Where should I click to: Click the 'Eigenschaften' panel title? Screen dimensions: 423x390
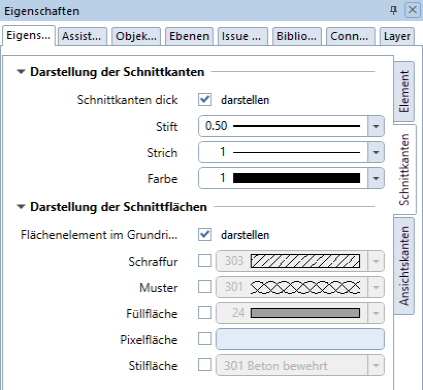[x=42, y=11]
